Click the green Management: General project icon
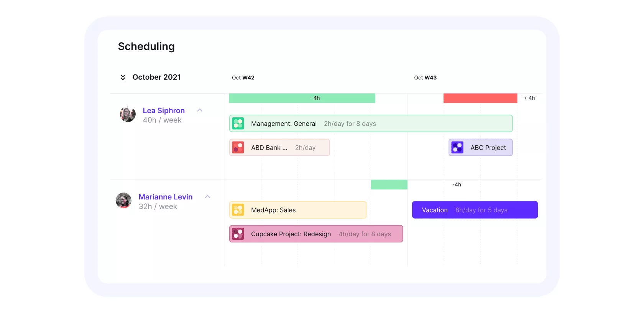Screen dimensions: 644x313 [238, 124]
